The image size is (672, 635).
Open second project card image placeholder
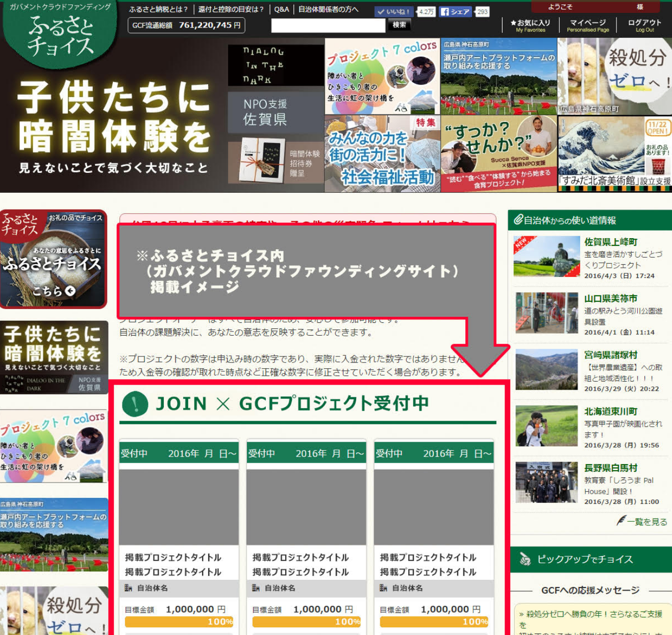(x=306, y=507)
